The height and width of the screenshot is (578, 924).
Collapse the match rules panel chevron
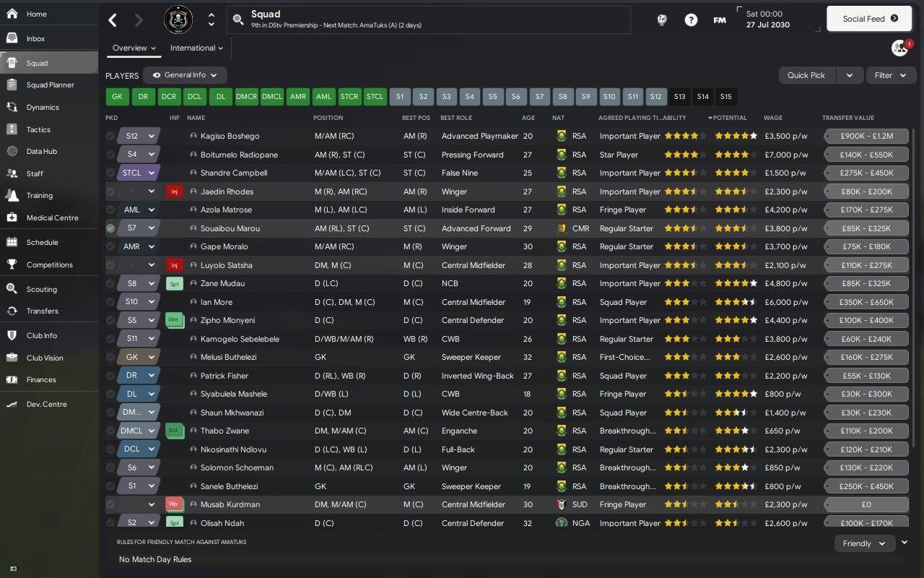(905, 543)
